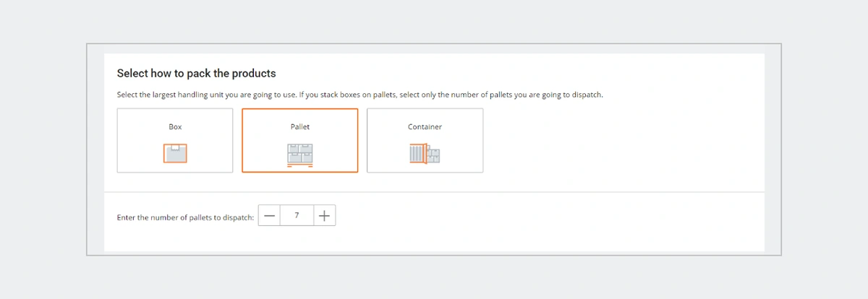Screen dimensions: 868x299
Task: Click the shipping container icon
Action: point(425,154)
